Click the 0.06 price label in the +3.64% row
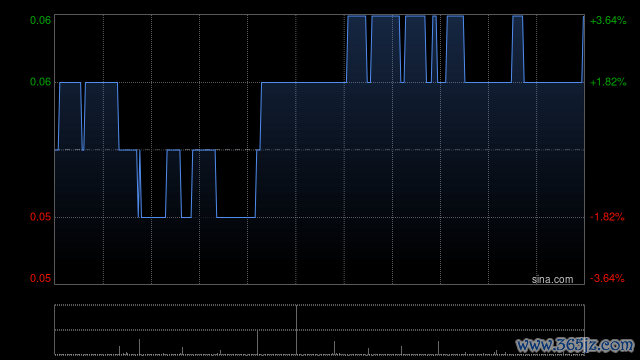The width and height of the screenshot is (640, 360). point(40,20)
